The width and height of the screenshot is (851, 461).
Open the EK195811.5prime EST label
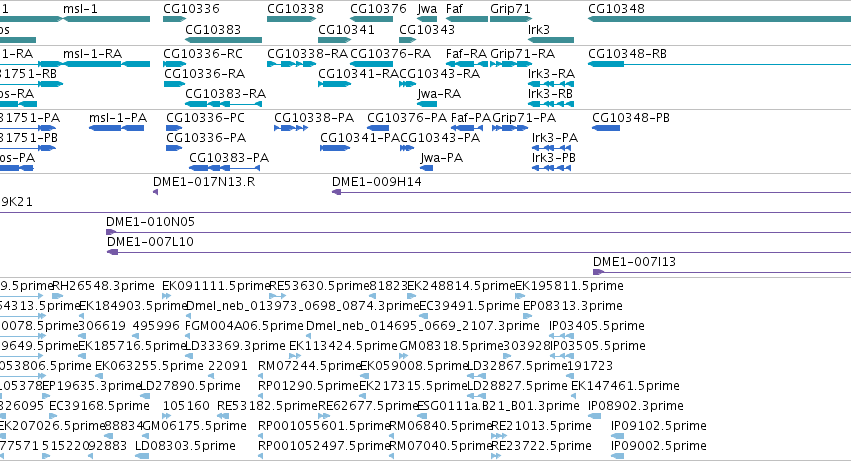click(569, 286)
